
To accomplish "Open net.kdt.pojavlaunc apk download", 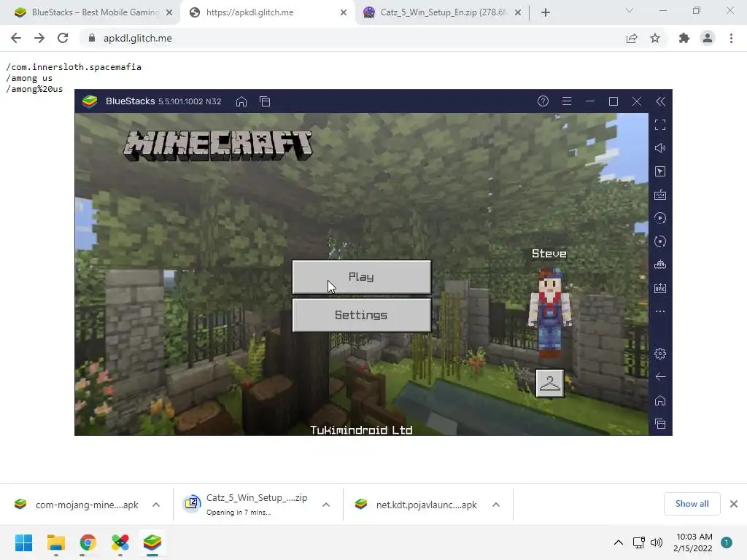I will pos(416,505).
